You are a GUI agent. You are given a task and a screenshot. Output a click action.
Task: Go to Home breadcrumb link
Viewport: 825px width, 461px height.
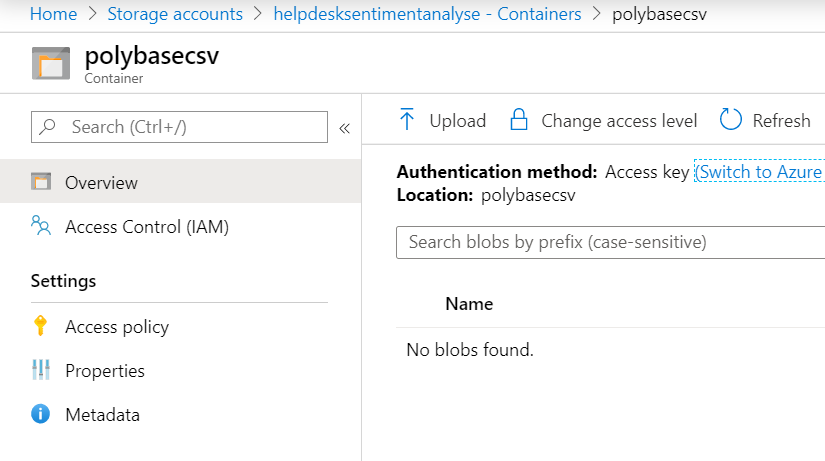(54, 14)
